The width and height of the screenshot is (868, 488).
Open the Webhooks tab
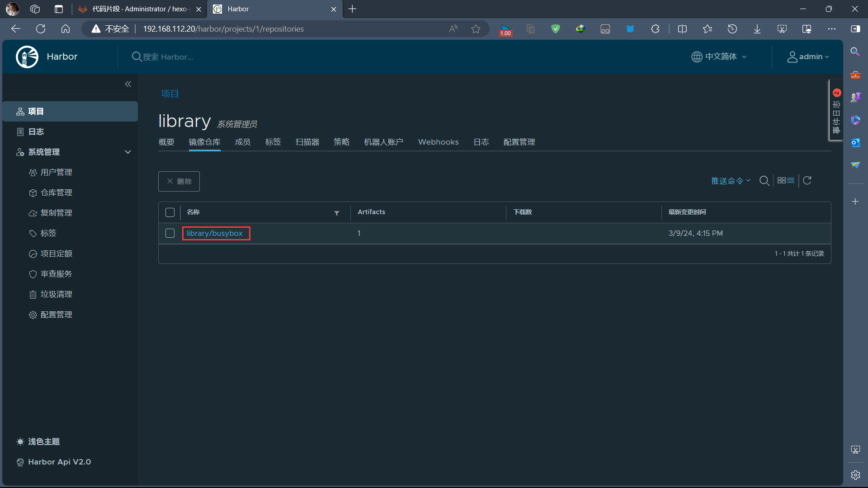(439, 142)
